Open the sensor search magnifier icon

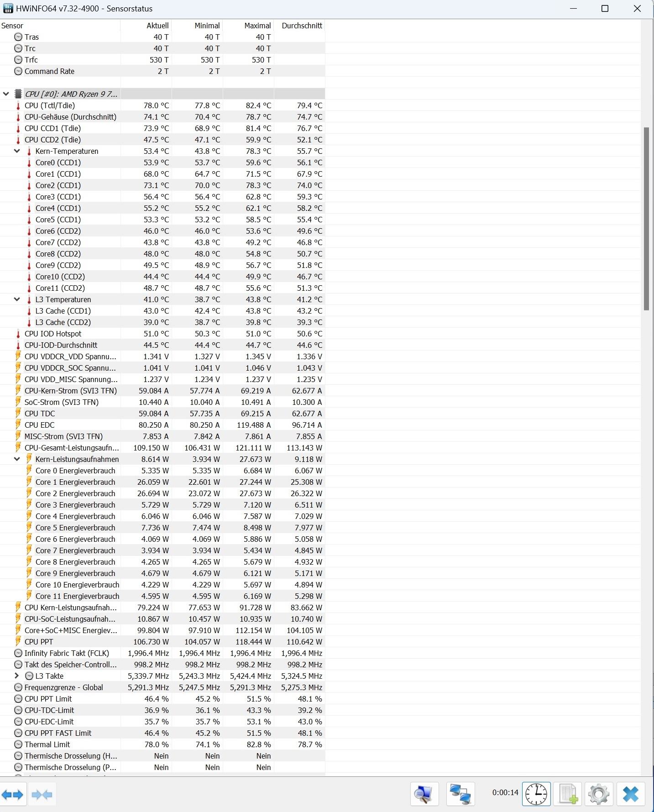tap(424, 794)
